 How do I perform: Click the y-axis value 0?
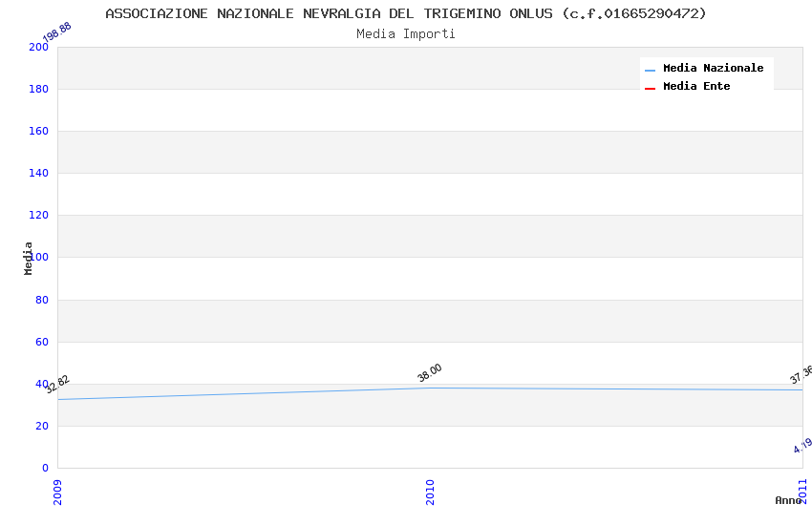[45, 468]
